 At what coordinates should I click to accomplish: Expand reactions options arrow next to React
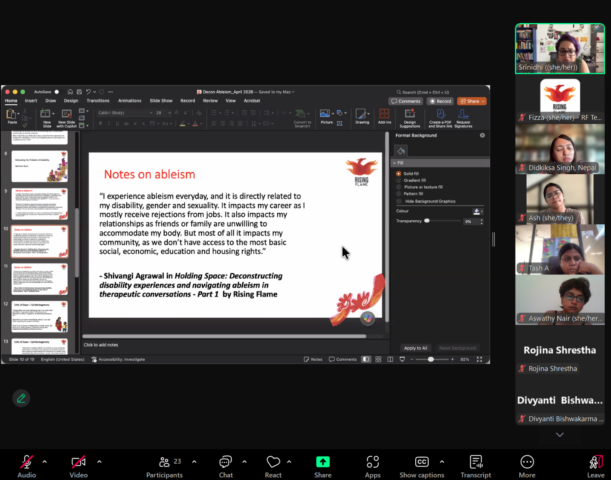pyautogui.click(x=289, y=462)
